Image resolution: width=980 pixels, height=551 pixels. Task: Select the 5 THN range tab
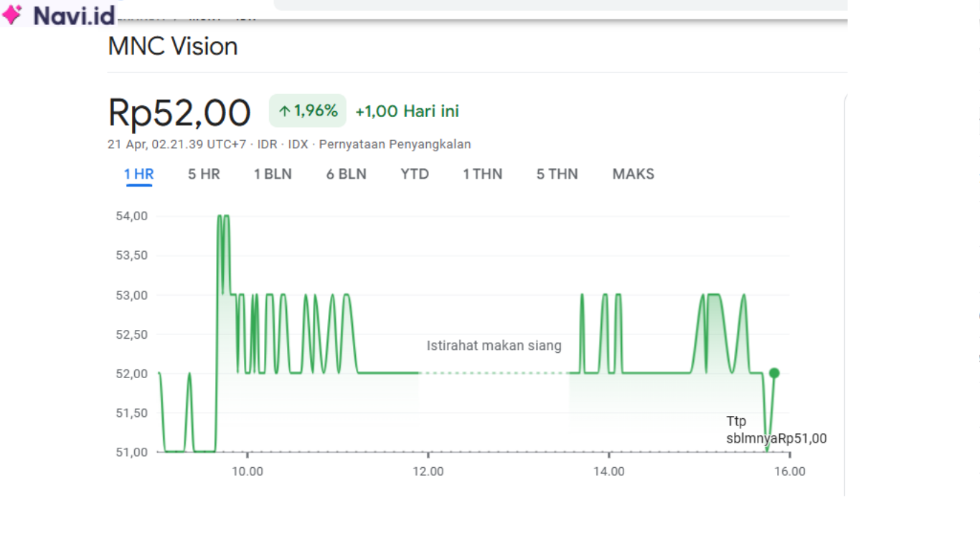[x=557, y=174]
